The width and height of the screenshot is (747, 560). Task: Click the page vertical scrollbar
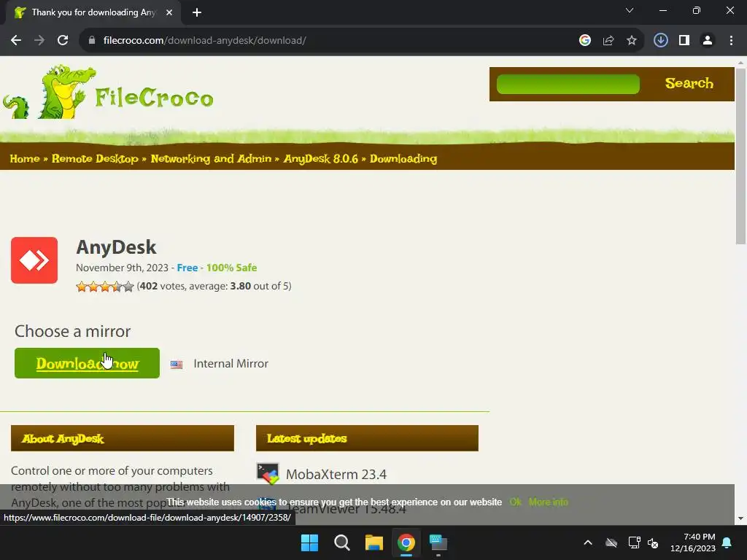click(x=741, y=156)
